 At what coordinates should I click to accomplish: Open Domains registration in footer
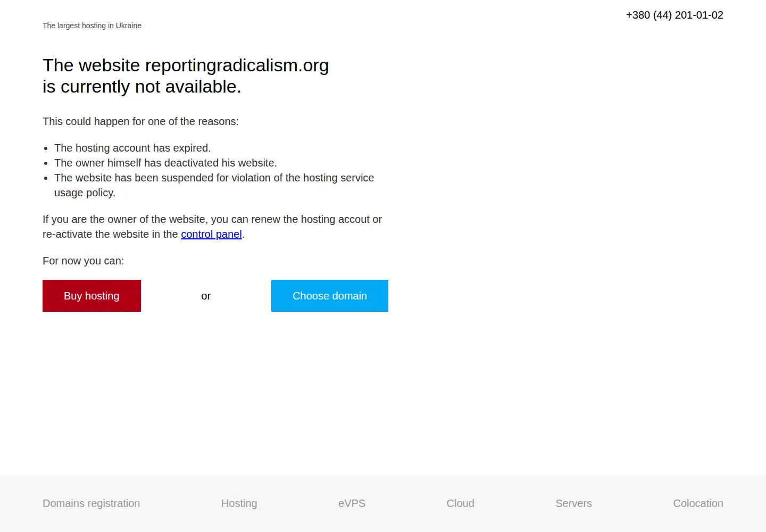(91, 503)
